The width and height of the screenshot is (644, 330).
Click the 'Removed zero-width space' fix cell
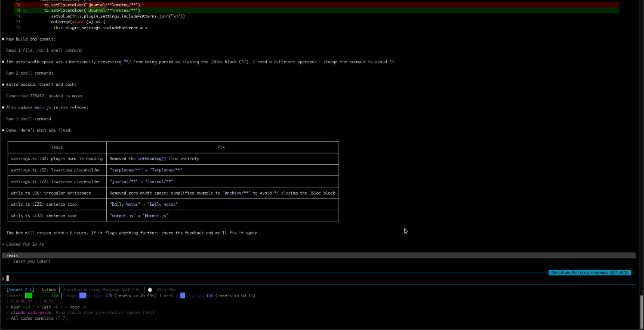(x=222, y=193)
